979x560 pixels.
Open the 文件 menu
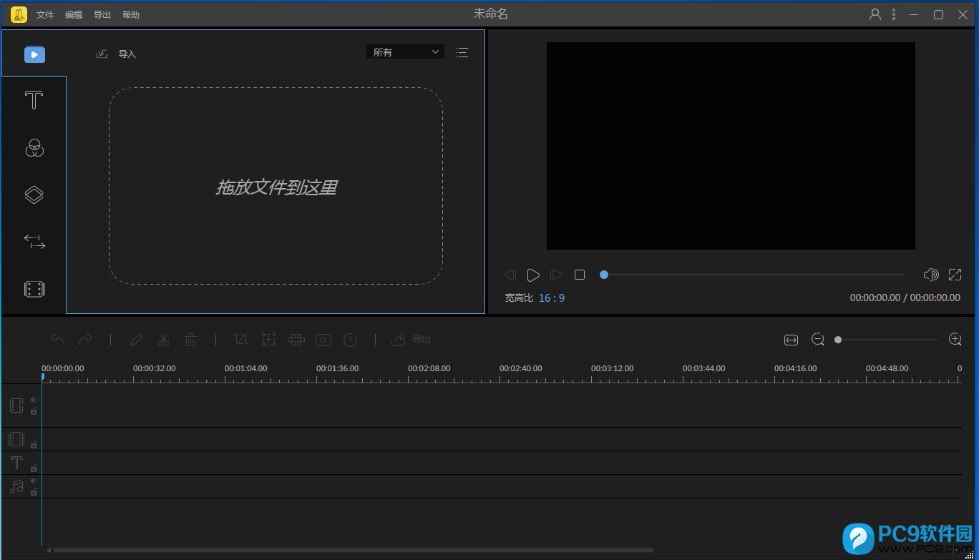[45, 15]
